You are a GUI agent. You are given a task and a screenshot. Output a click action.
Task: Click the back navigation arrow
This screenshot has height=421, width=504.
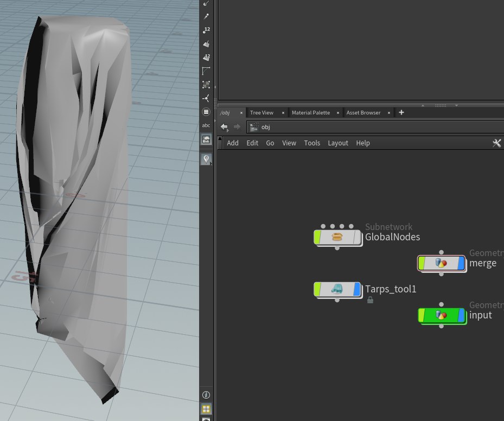224,127
